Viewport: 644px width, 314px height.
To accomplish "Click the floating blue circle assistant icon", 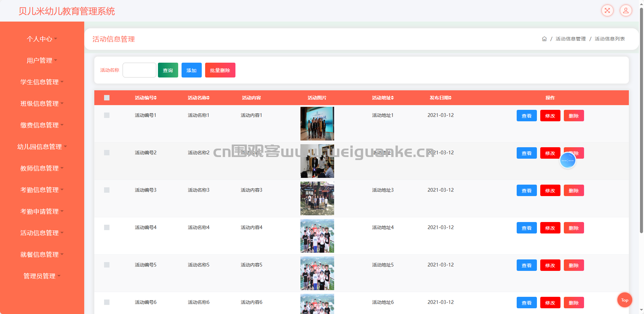I will click(568, 160).
